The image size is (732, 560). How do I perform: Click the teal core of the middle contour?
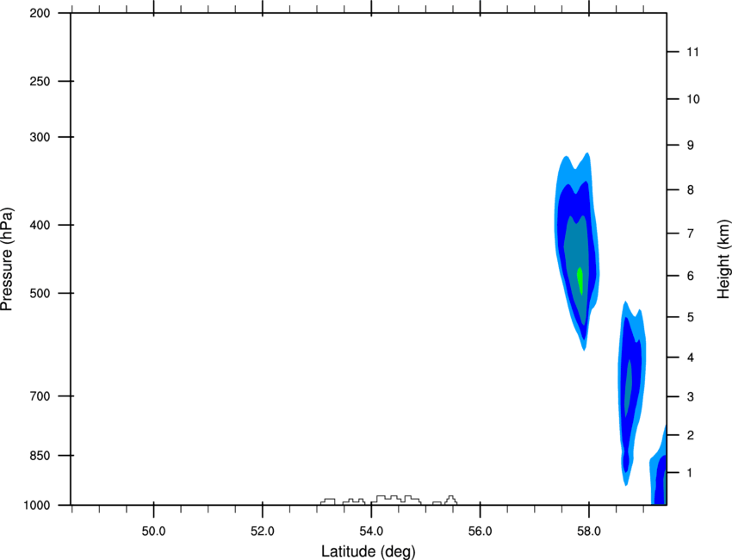[x=629, y=388]
